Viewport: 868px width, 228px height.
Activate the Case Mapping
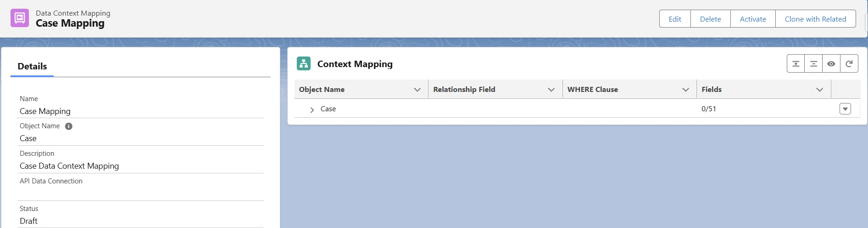[753, 19]
